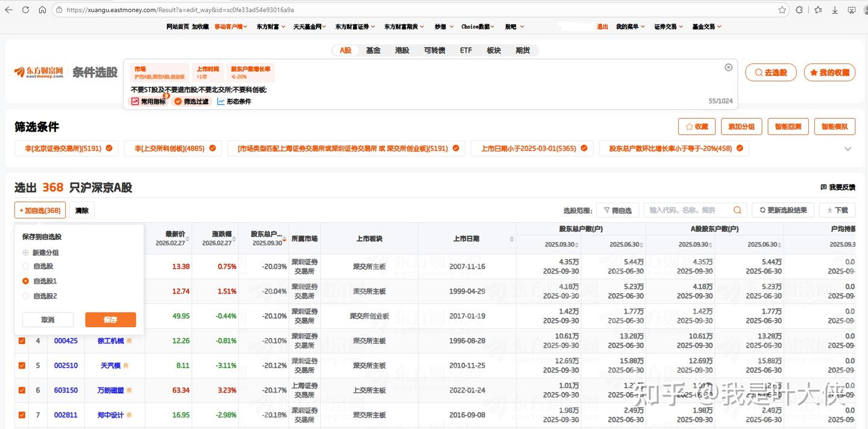Click 更新选股结果 button
Viewport: 868px width, 429px height.
[783, 210]
